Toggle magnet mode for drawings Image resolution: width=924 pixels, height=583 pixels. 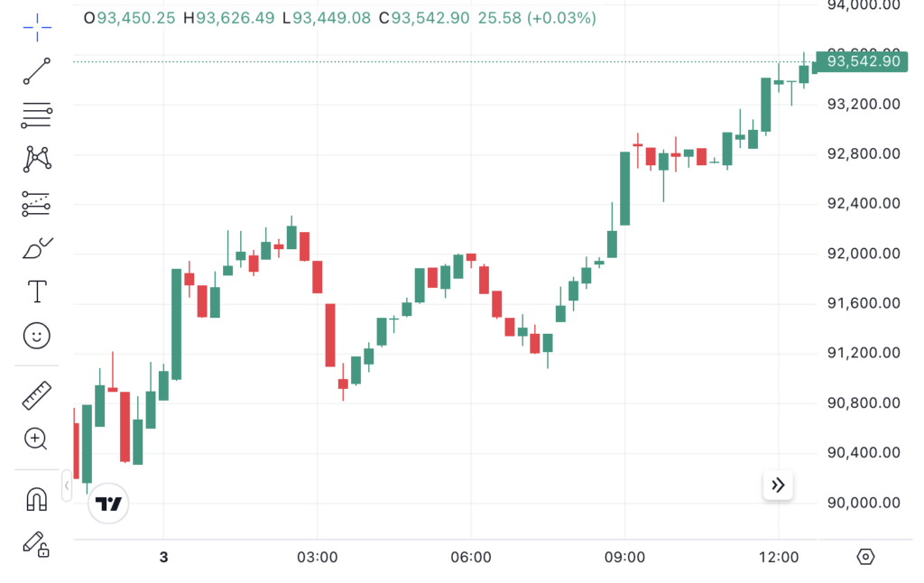pyautogui.click(x=37, y=499)
